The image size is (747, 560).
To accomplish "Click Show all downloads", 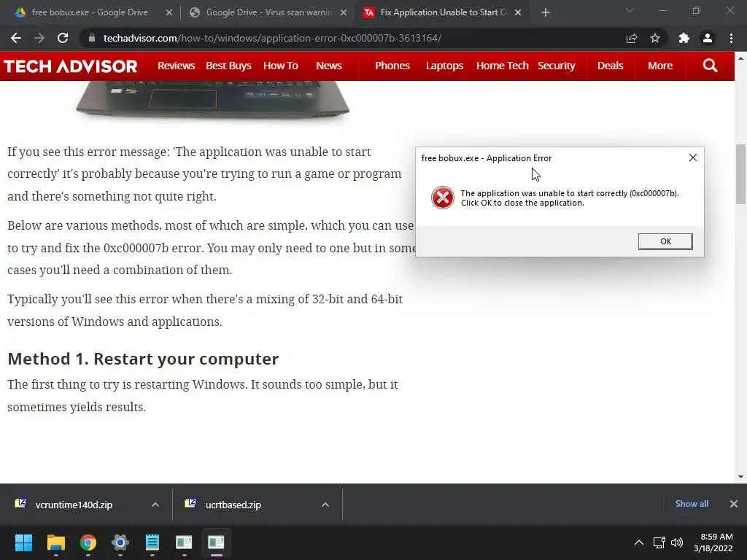I will [x=692, y=504].
